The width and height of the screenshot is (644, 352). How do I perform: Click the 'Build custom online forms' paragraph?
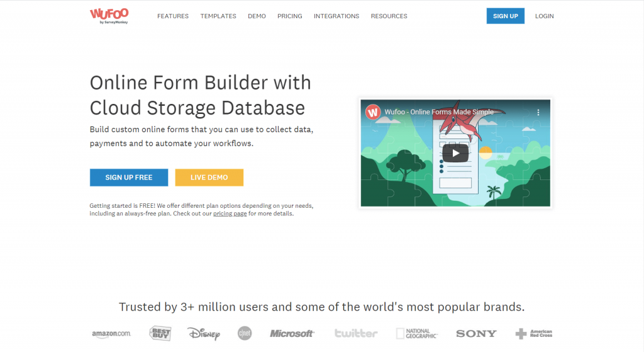point(201,137)
